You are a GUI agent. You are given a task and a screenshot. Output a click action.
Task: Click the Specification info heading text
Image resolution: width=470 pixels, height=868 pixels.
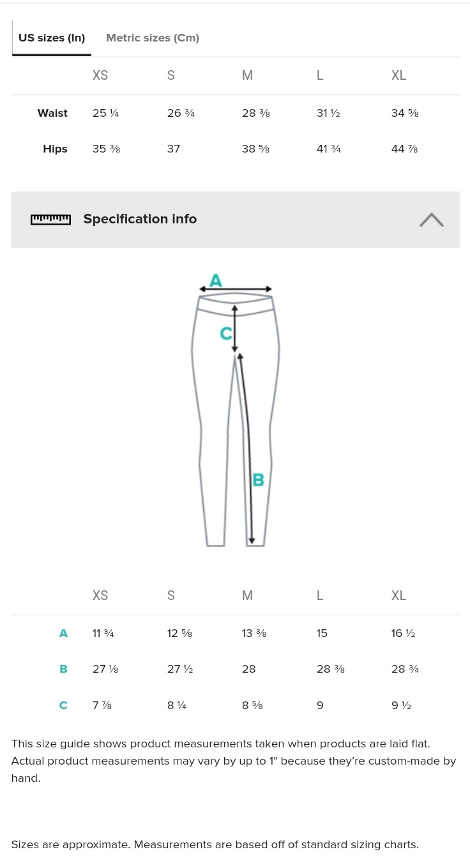pos(140,219)
